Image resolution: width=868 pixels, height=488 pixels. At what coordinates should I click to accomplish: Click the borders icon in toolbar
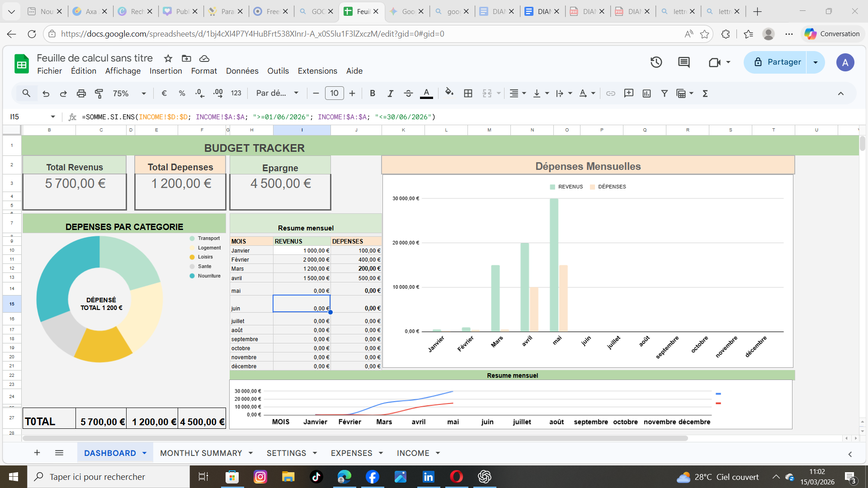point(468,94)
